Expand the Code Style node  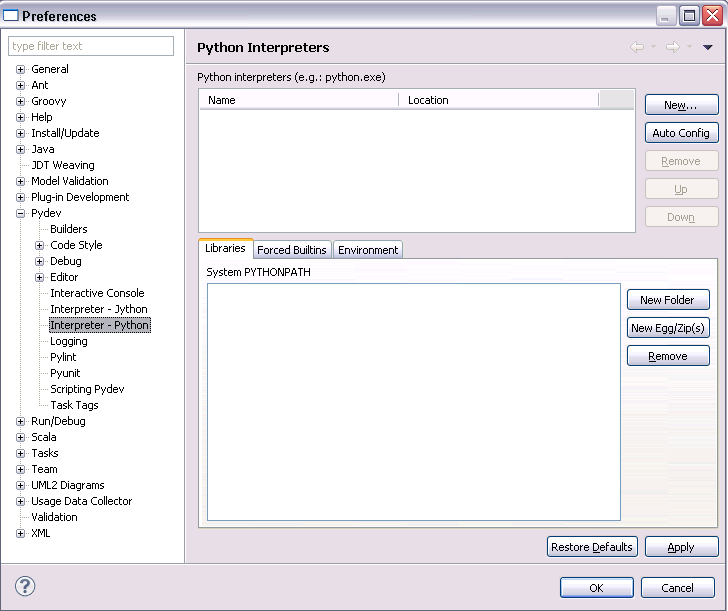tap(39, 245)
